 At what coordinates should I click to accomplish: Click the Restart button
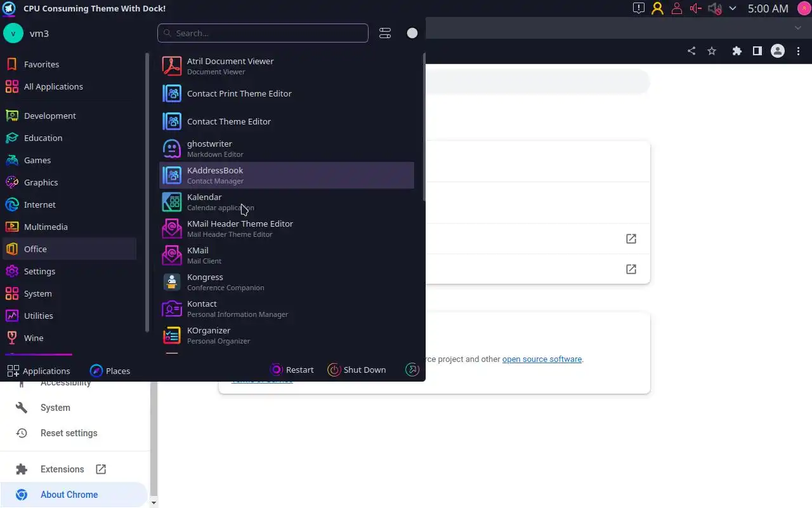292,370
